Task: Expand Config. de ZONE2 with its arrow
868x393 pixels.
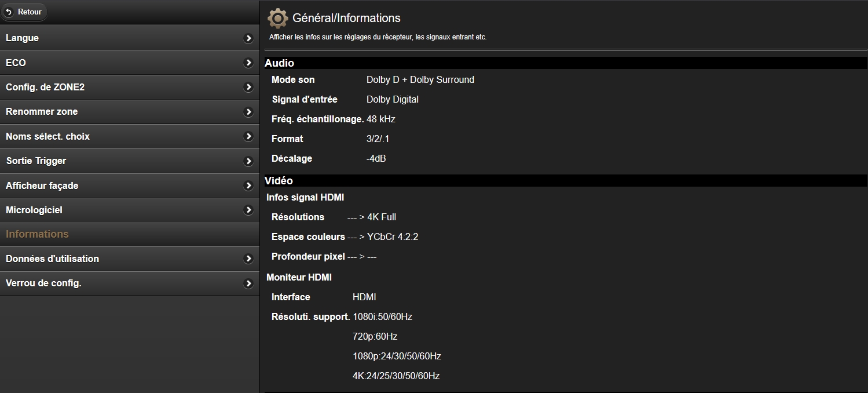Action: pos(248,88)
